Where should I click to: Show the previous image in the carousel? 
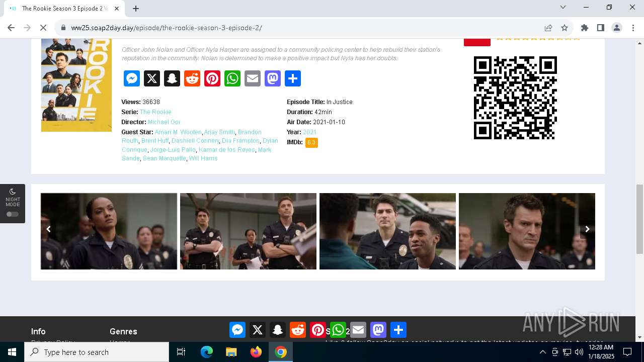[48, 229]
